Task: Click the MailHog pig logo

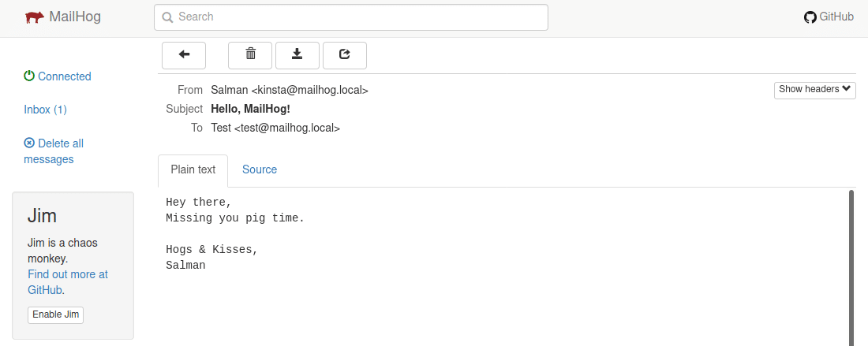Action: pos(35,17)
